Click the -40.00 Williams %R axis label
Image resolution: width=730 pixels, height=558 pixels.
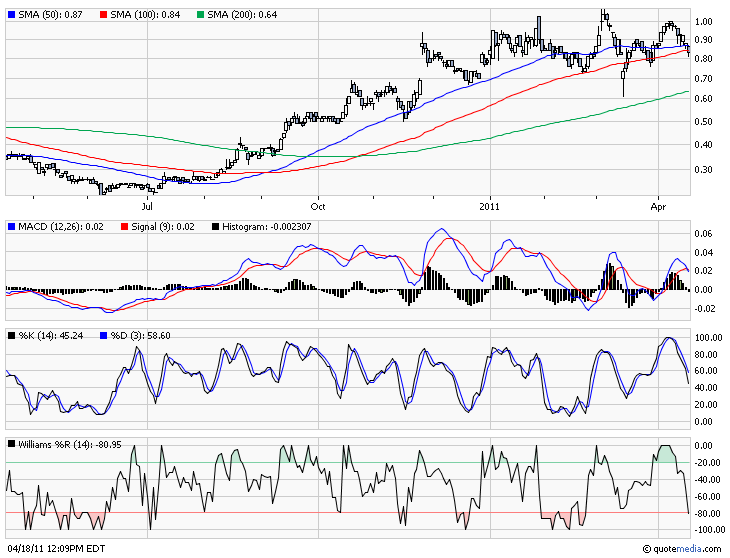pyautogui.click(x=706, y=480)
